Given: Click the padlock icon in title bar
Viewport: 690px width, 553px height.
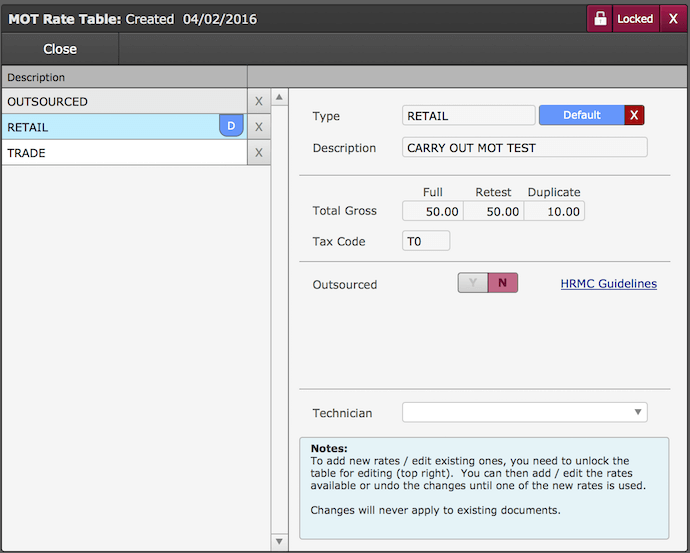Looking at the screenshot, I should [600, 18].
